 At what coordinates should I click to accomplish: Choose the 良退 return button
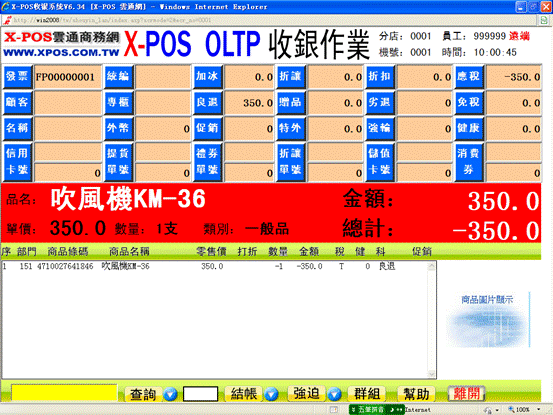tap(207, 102)
